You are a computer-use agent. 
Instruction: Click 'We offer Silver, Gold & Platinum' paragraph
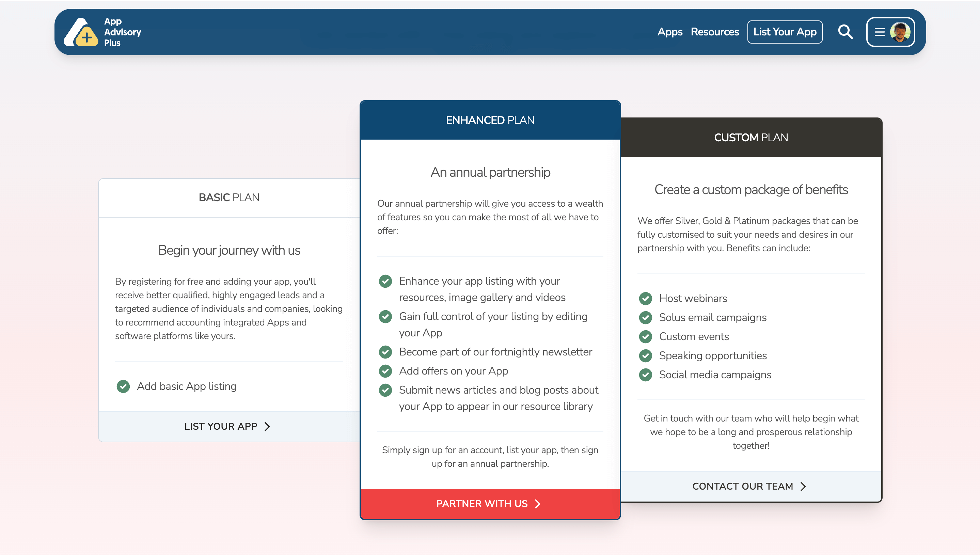coord(747,235)
